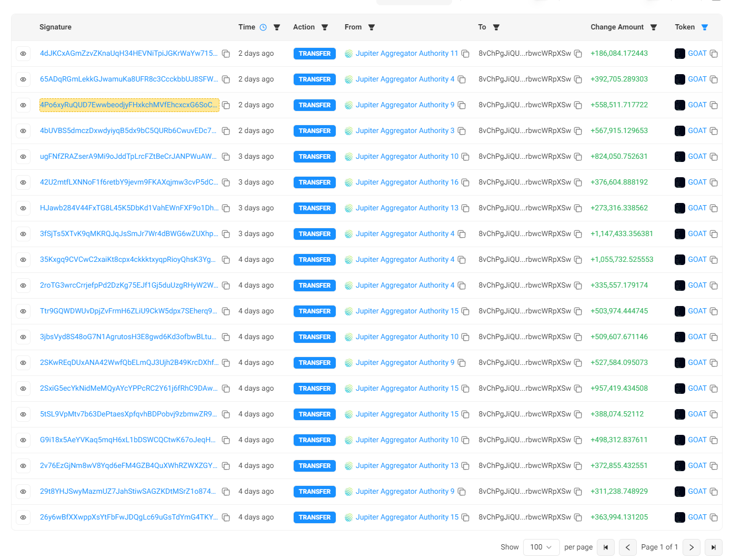Filter the From column
This screenshot has height=560, width=731.
click(x=372, y=27)
